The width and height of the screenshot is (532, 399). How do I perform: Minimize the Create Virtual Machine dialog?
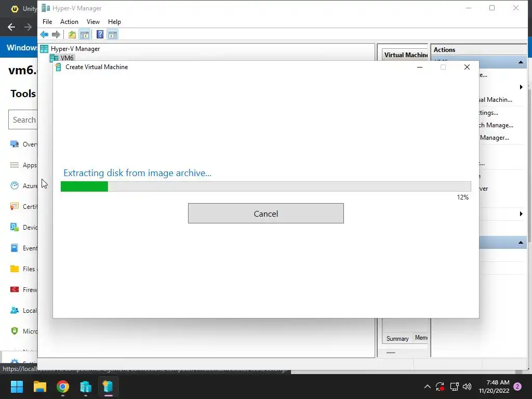[x=420, y=67]
